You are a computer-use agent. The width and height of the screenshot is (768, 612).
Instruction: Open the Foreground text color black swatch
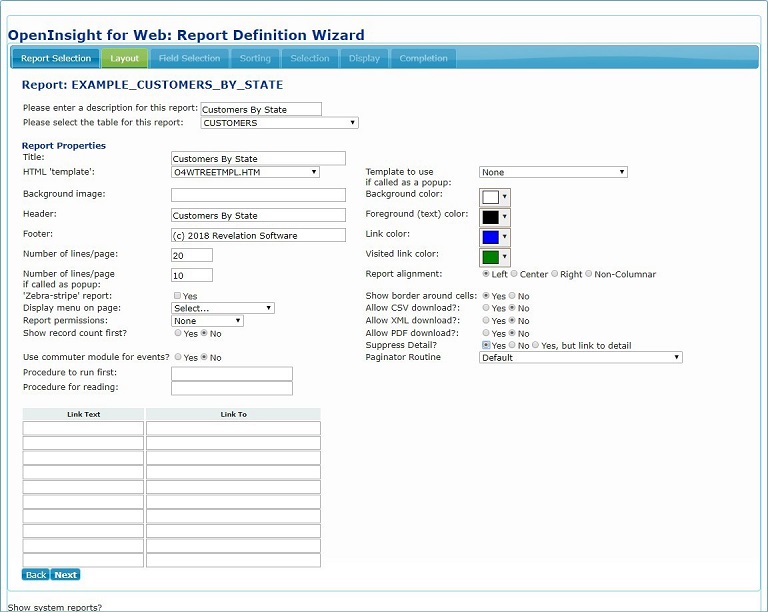coord(495,217)
